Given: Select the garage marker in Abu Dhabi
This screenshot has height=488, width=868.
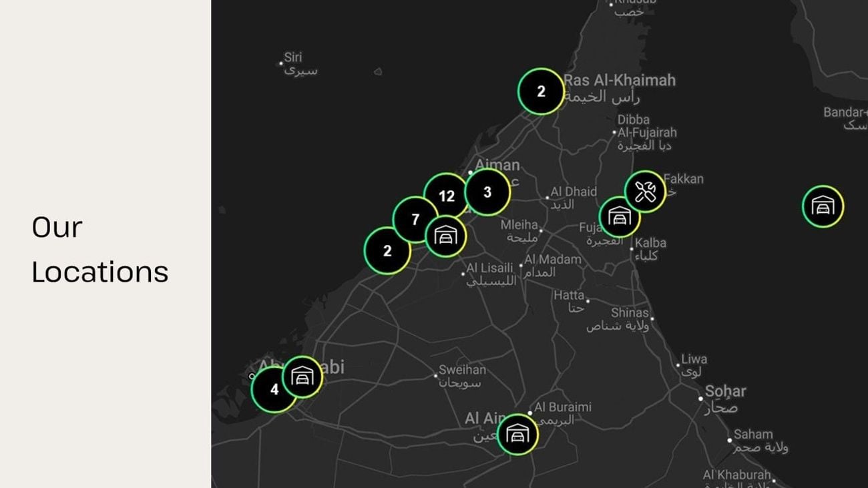Looking at the screenshot, I should pyautogui.click(x=302, y=377).
